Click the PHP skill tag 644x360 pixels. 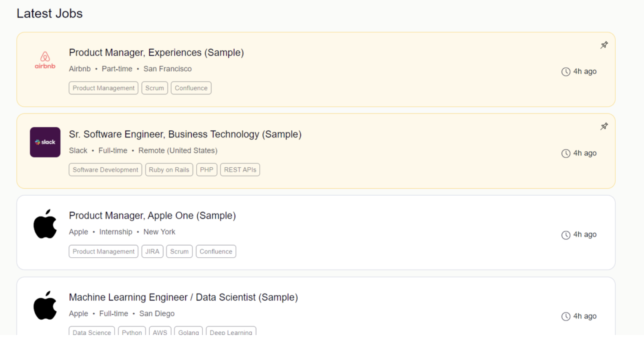[206, 170]
